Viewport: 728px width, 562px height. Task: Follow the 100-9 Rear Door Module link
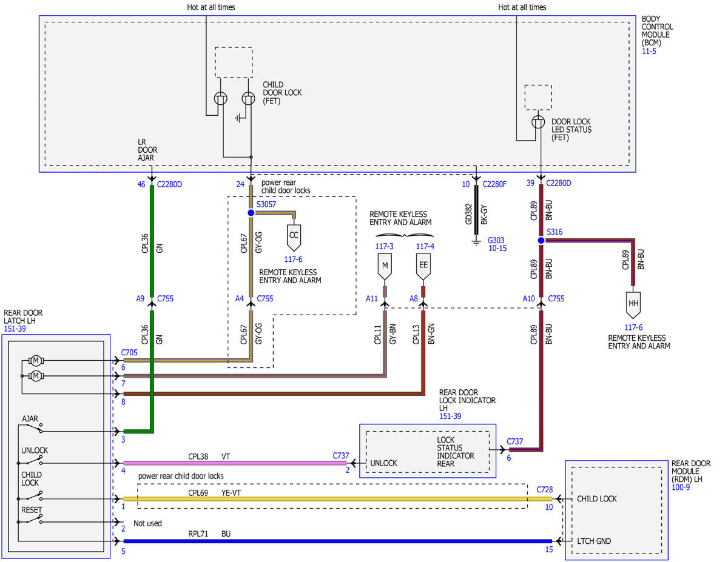(681, 487)
